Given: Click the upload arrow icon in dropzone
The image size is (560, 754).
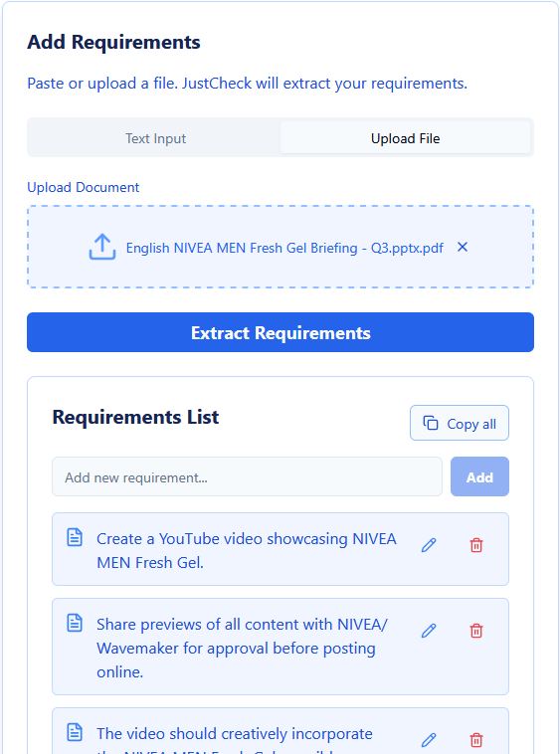Looking at the screenshot, I should (x=102, y=247).
